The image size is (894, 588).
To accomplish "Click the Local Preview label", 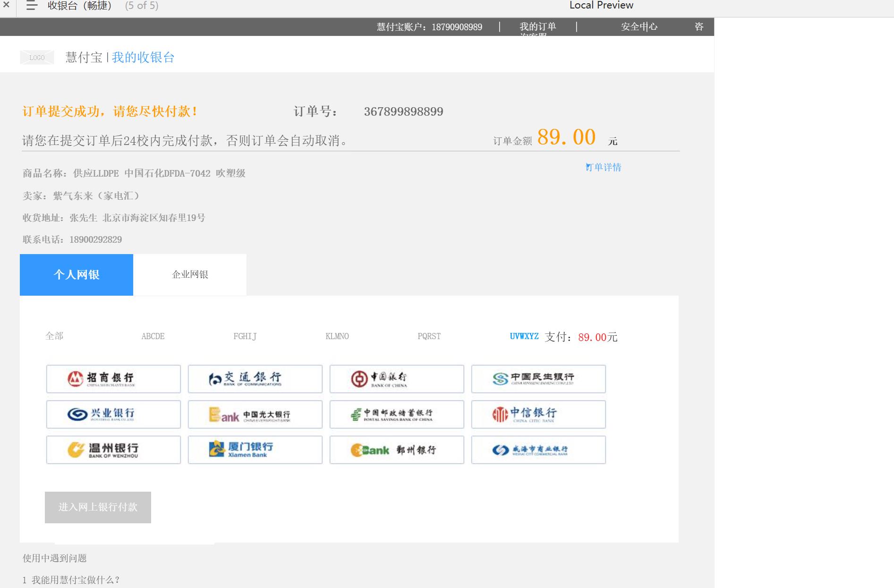I will pyautogui.click(x=601, y=5).
